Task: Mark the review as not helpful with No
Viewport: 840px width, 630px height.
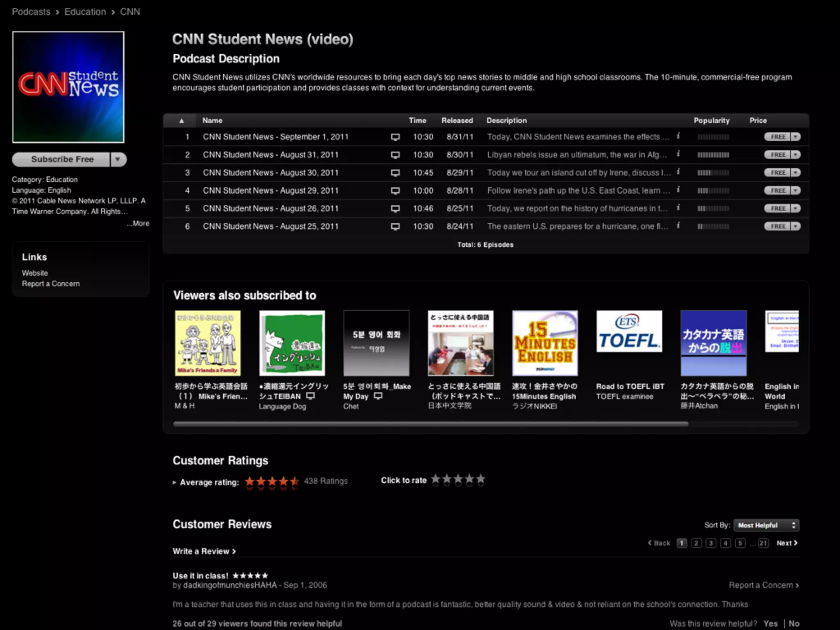Action: click(794, 623)
